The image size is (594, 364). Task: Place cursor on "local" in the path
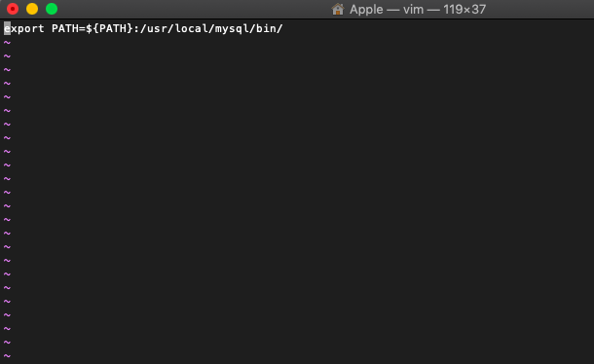[x=191, y=28]
